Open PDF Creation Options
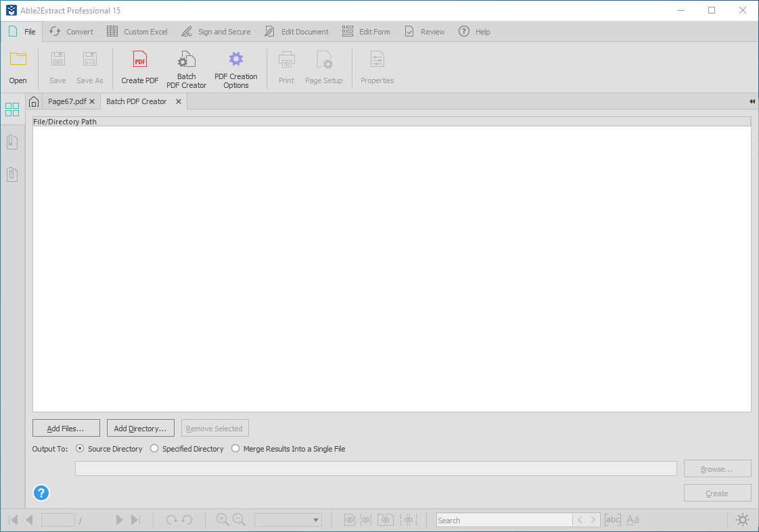The image size is (759, 532). (x=235, y=68)
